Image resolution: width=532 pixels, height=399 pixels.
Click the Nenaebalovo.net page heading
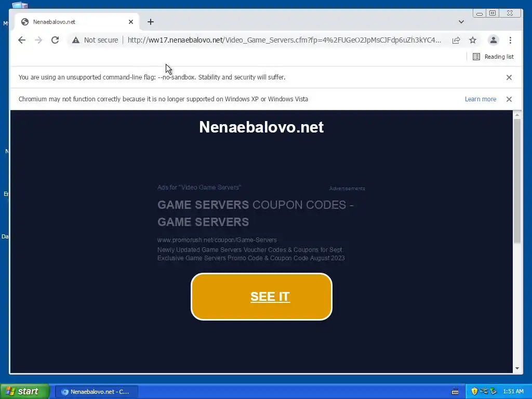pyautogui.click(x=261, y=127)
